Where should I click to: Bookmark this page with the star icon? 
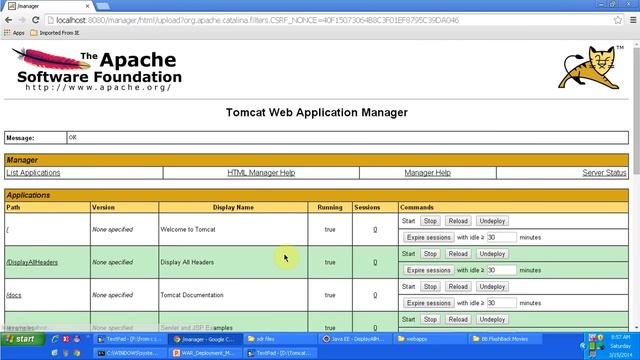coord(618,20)
